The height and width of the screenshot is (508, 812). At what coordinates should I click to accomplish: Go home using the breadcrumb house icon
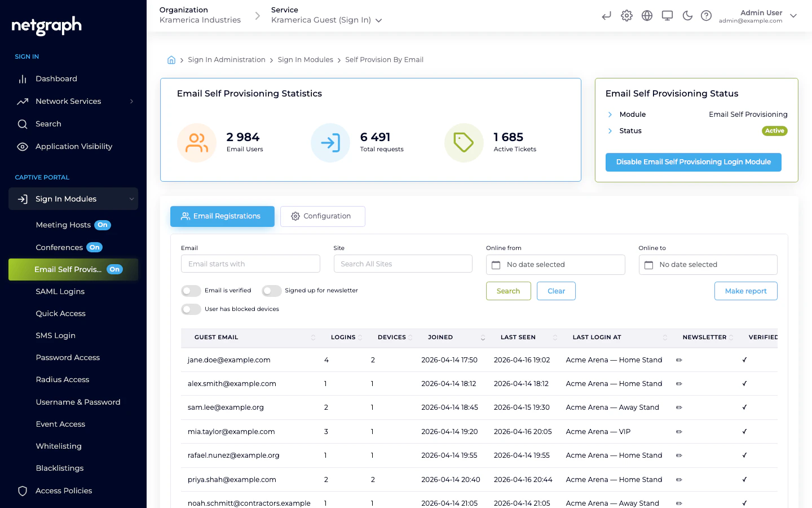click(171, 59)
